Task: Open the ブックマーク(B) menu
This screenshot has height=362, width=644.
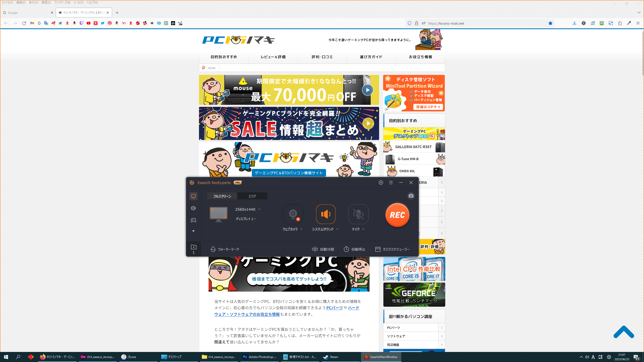Action: click(62, 2)
